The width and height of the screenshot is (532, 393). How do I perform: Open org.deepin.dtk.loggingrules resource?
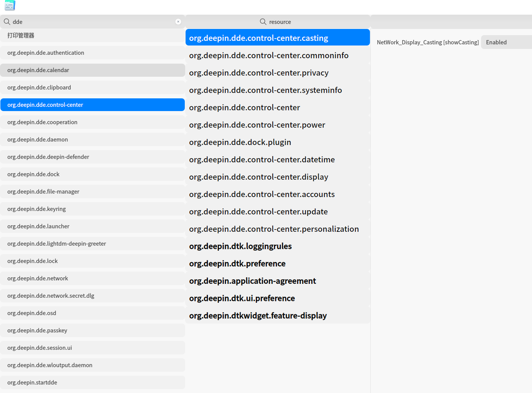(x=278, y=246)
